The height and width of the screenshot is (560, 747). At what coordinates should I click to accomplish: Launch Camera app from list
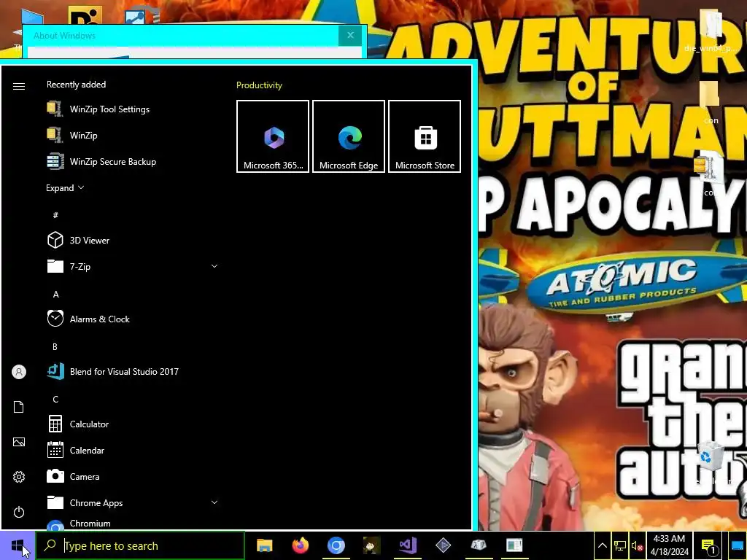133,476
